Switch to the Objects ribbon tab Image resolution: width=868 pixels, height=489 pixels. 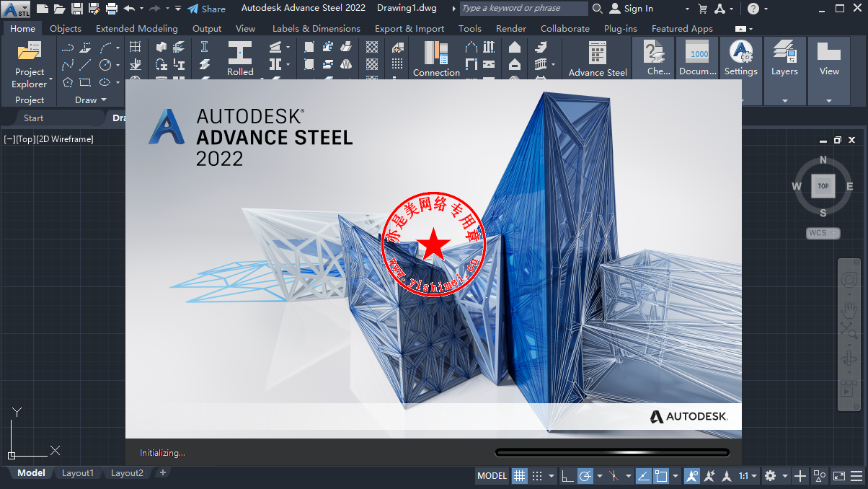click(x=66, y=29)
